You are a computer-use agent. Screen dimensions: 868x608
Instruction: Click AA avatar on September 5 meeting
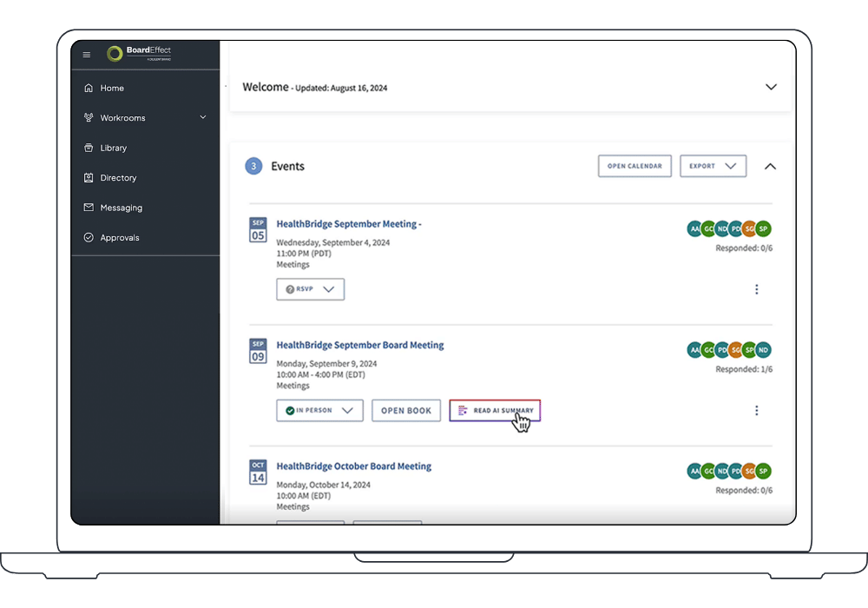click(x=694, y=228)
